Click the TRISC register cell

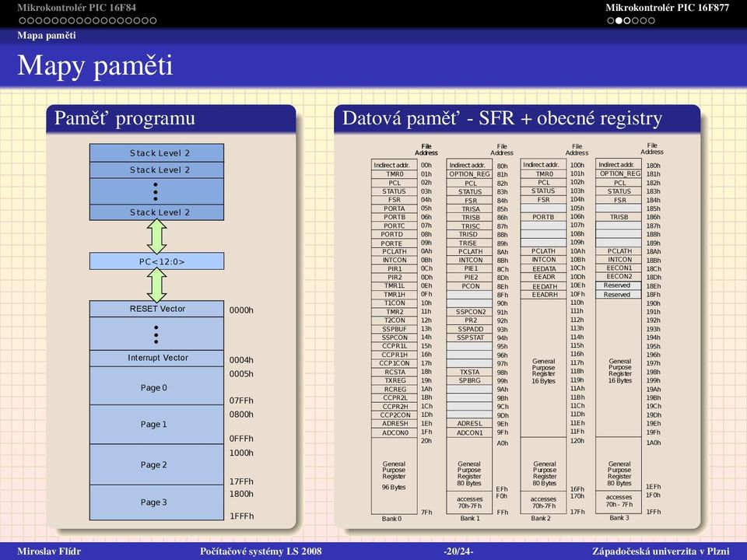[469, 226]
